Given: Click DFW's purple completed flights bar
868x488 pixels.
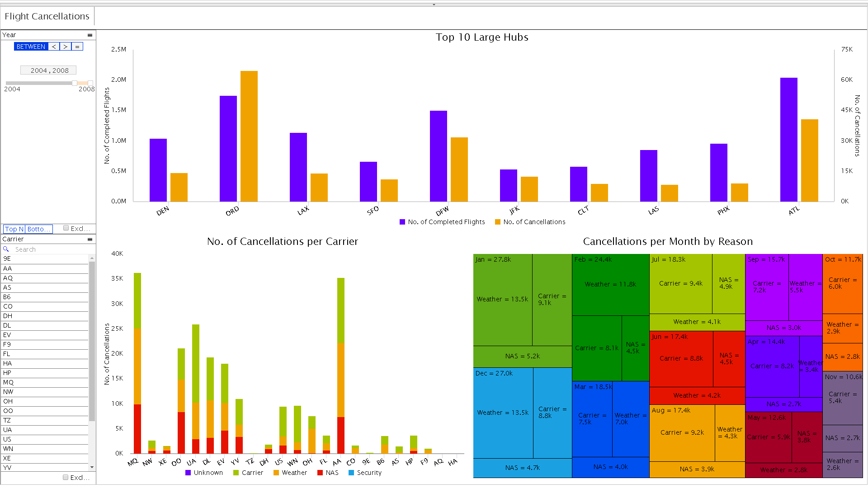Looking at the screenshot, I should 439,156.
